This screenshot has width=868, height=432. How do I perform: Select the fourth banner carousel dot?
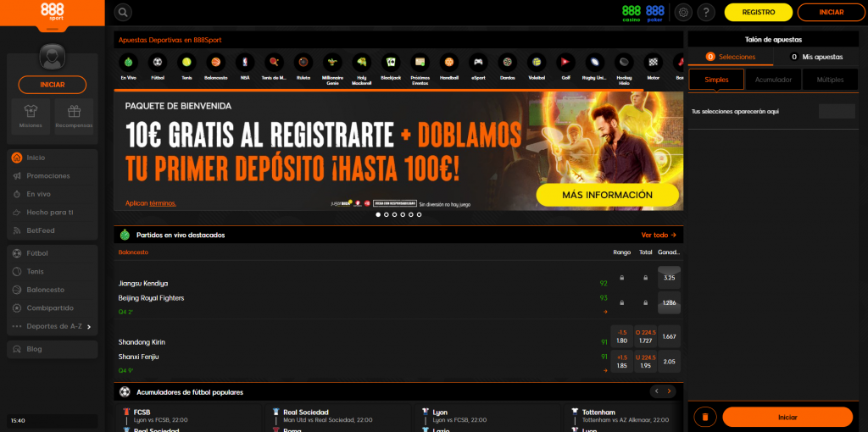click(403, 214)
